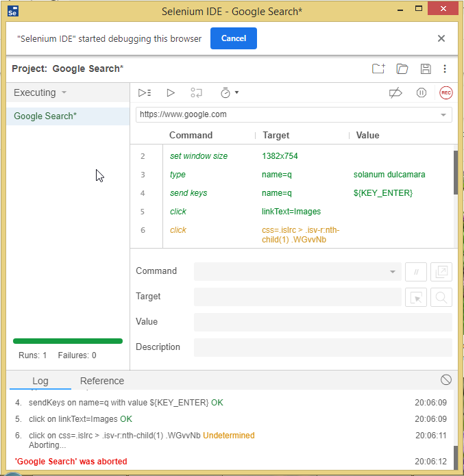This screenshot has width=464, height=476.
Task: Click the ${KEY_ENTER} value cell
Action: [383, 193]
